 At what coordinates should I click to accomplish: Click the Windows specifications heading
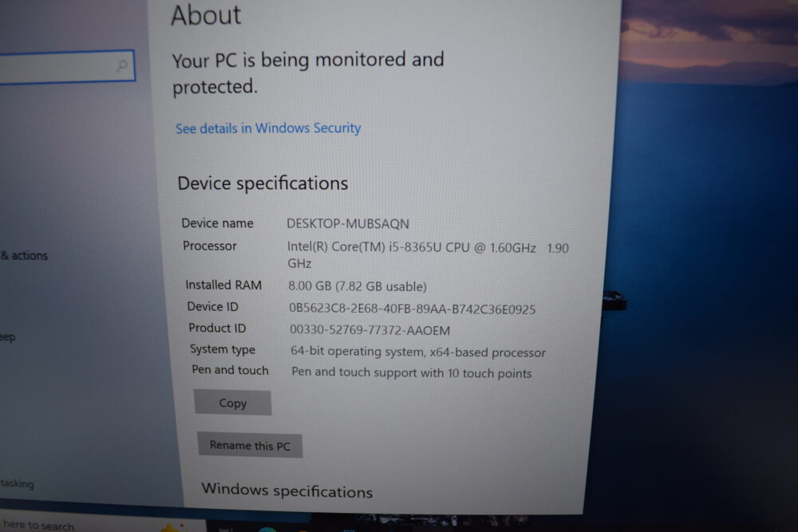click(287, 491)
